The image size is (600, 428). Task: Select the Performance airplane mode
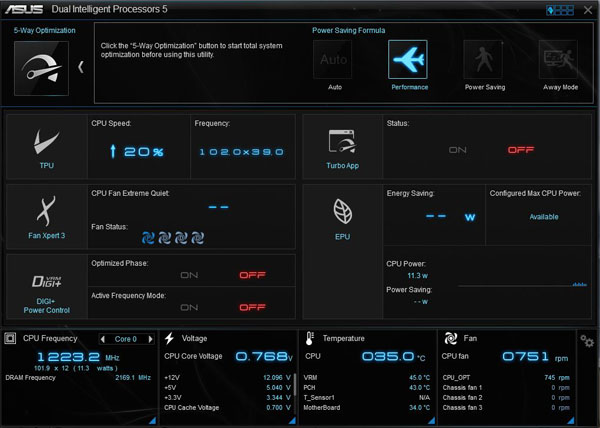tap(407, 61)
